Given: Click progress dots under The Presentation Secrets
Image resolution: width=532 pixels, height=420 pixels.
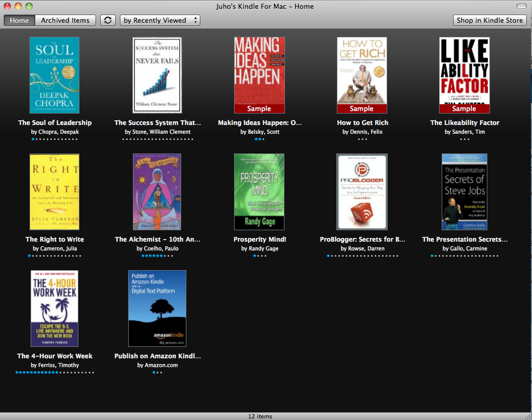Looking at the screenshot, I should click(x=465, y=256).
